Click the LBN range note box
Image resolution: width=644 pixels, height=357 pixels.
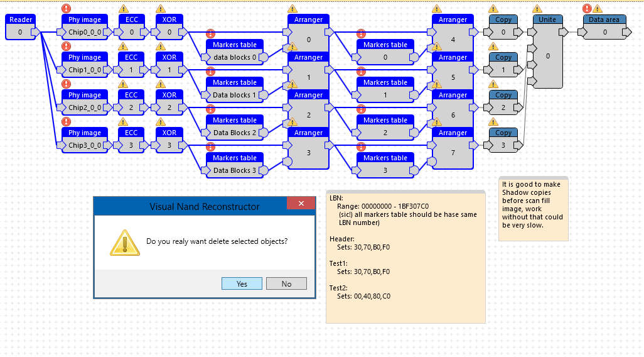[405, 256]
